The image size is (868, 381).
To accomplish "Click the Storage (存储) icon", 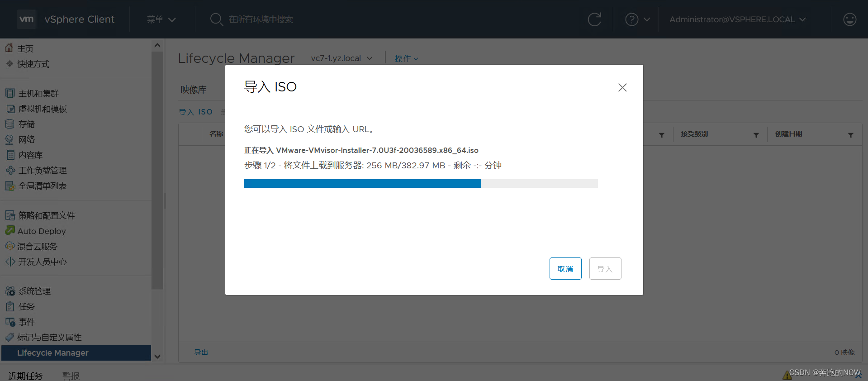I will click(10, 124).
